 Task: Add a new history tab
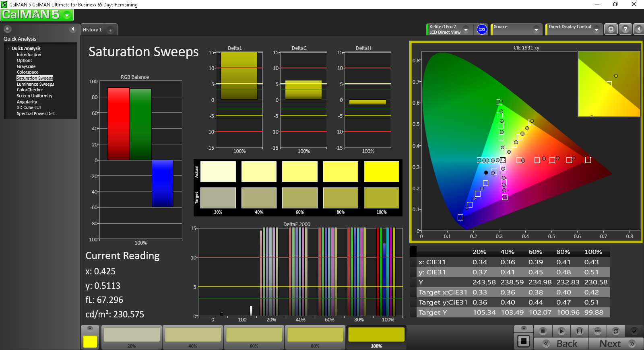(x=110, y=30)
